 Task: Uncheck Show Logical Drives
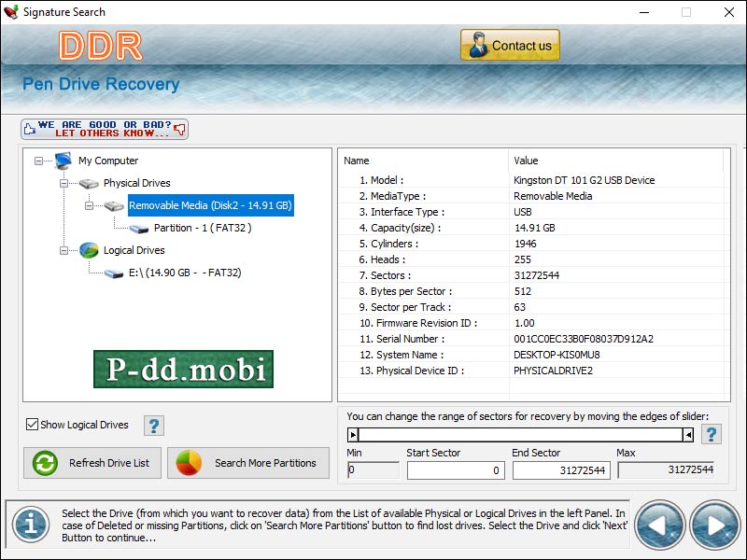[x=31, y=425]
